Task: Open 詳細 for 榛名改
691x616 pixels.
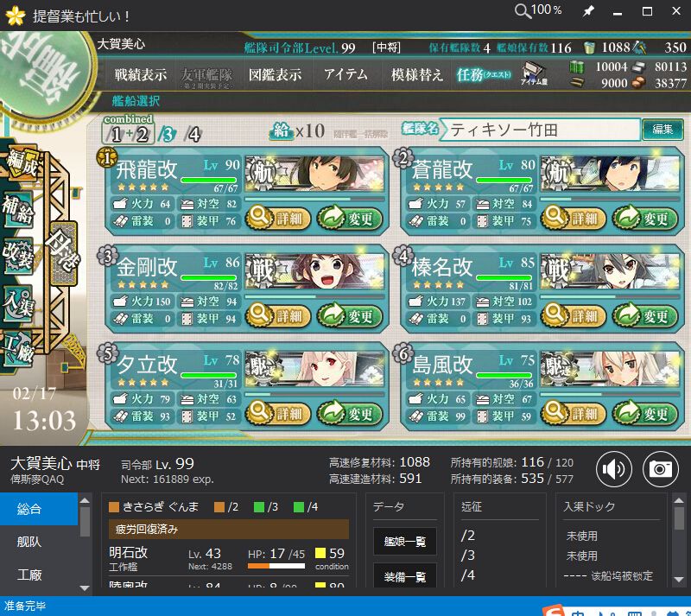Action: [574, 315]
